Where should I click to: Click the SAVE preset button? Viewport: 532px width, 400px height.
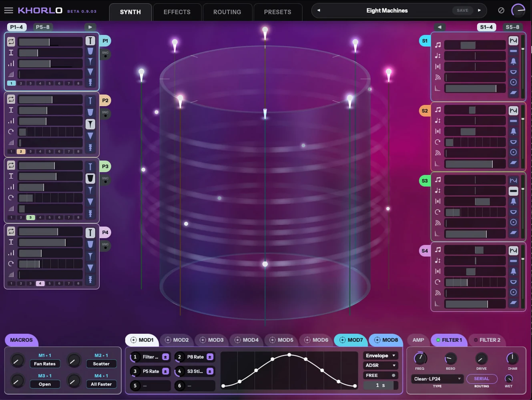(x=462, y=10)
